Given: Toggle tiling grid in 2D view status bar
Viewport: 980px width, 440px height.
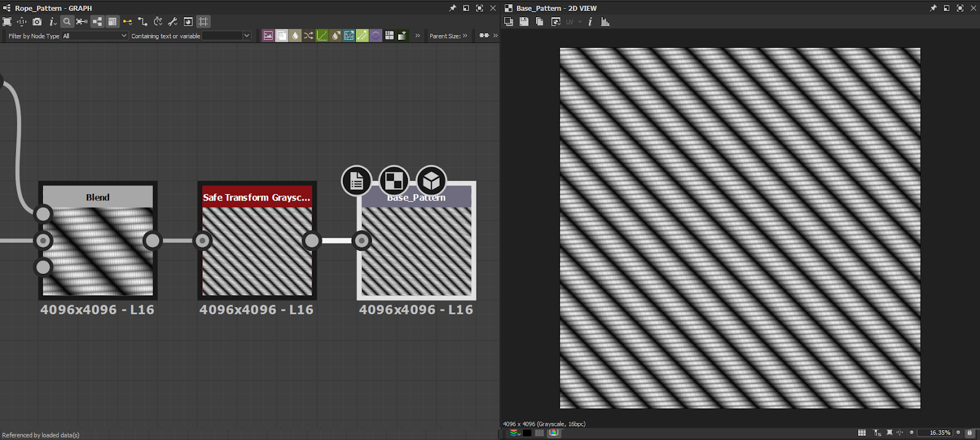Looking at the screenshot, I should (x=862, y=433).
